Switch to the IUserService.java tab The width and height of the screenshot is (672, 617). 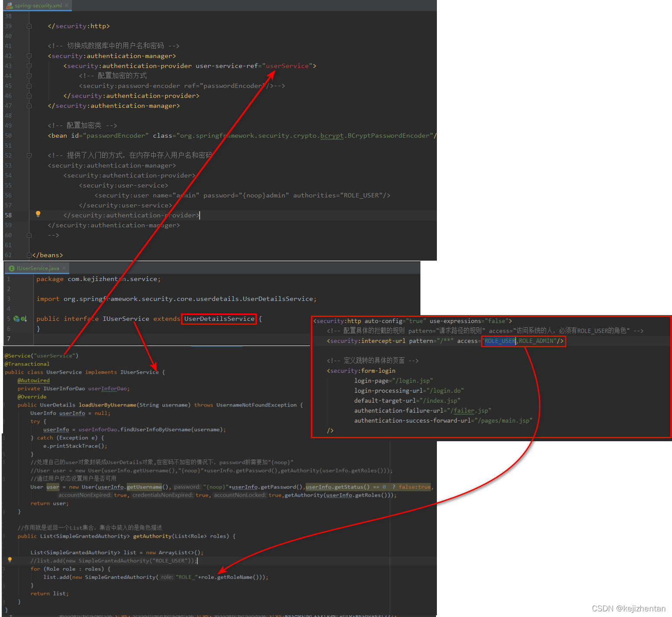tap(38, 268)
